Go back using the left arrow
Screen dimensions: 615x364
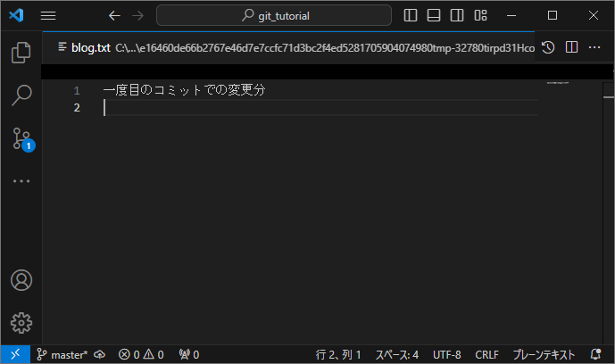pyautogui.click(x=114, y=16)
